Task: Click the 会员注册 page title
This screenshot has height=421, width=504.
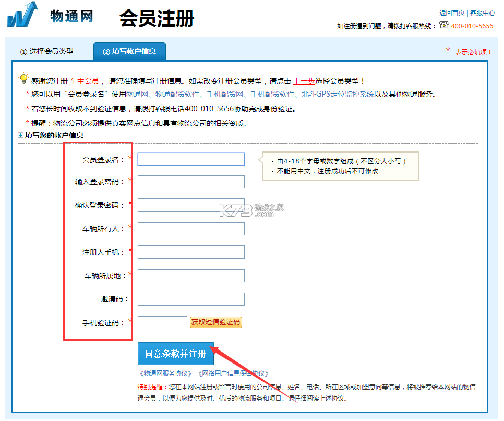Action: click(x=157, y=18)
